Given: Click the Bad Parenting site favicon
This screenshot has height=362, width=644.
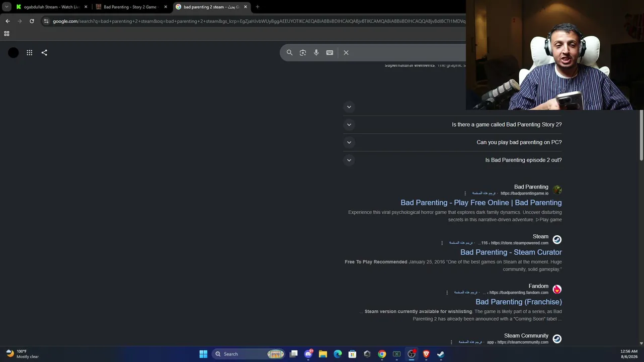Looking at the screenshot, I should pos(557,190).
